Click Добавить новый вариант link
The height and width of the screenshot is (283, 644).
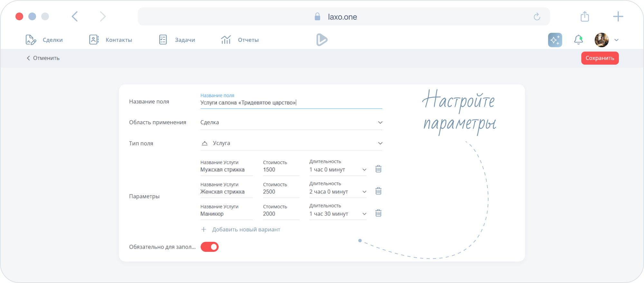(246, 230)
